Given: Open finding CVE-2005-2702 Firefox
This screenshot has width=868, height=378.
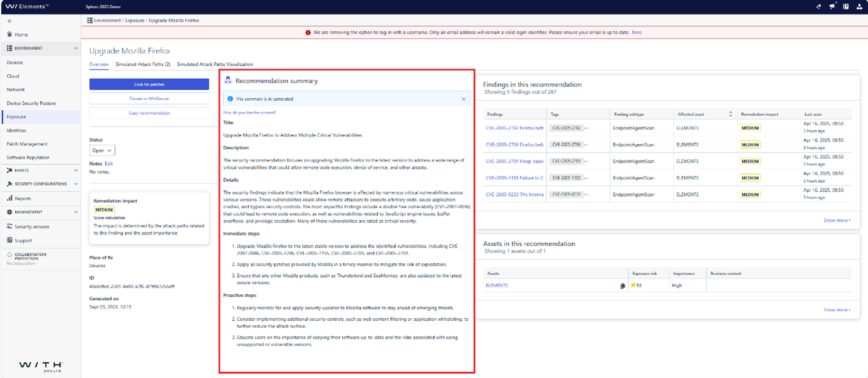Looking at the screenshot, I should tap(514, 127).
